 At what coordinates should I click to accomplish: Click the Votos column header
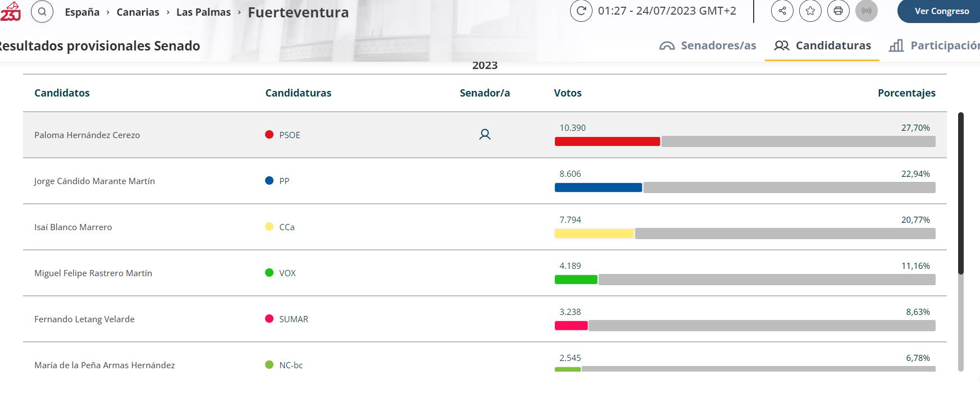click(568, 93)
